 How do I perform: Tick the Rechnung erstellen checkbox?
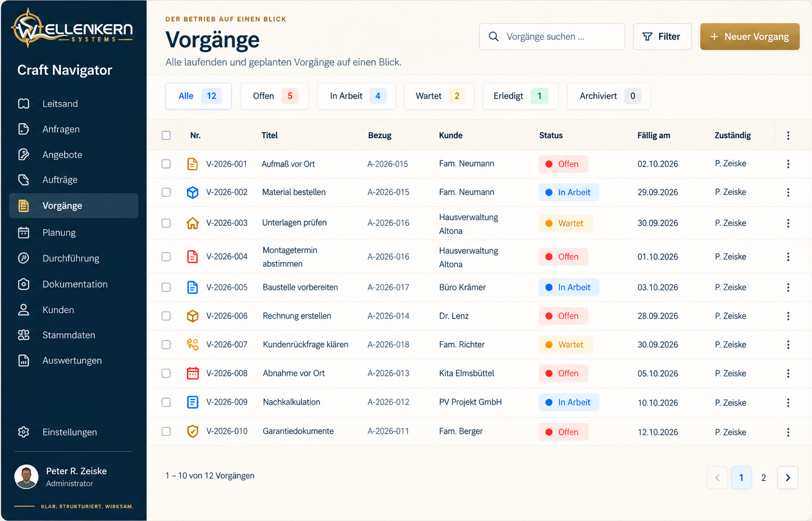[166, 316]
